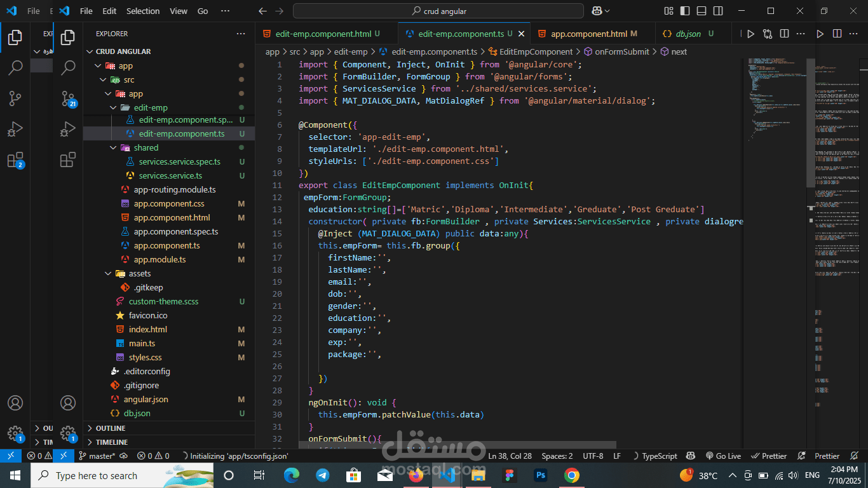Split the editor right in front window
868x488 pixels.
coord(785,34)
